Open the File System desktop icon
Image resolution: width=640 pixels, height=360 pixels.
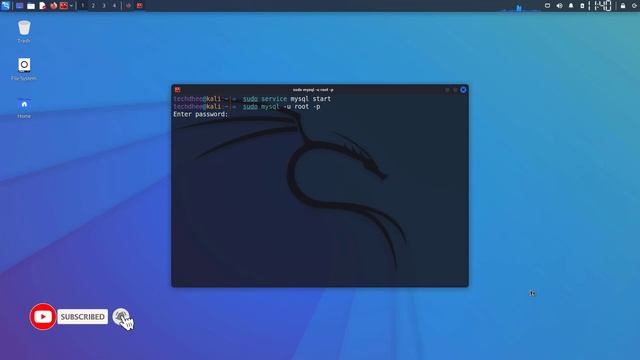pyautogui.click(x=24, y=69)
